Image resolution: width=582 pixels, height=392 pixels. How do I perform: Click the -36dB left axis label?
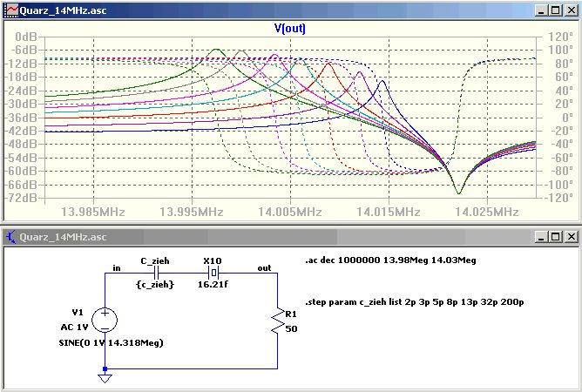pos(21,118)
